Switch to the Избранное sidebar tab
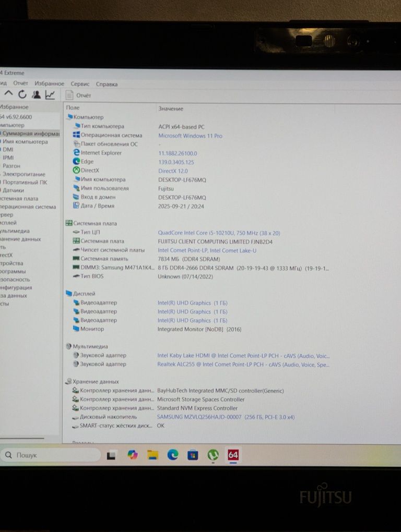The height and width of the screenshot is (532, 401). 14,107
